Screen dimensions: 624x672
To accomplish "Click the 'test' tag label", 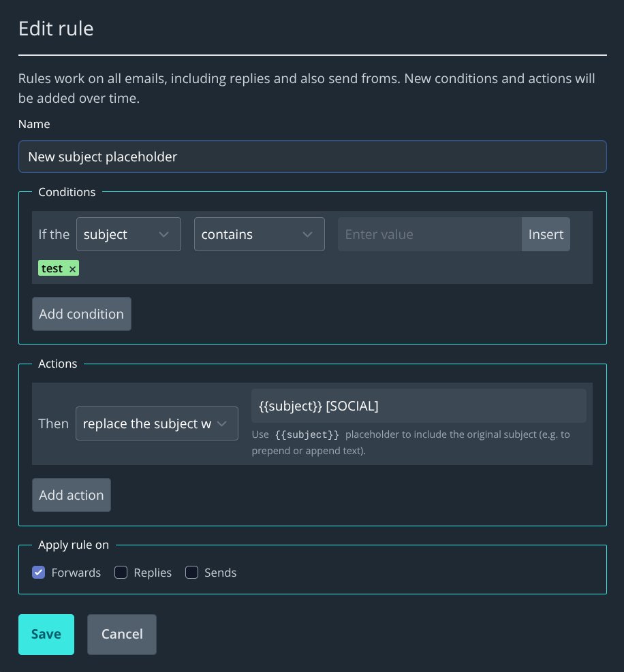I will pos(52,268).
